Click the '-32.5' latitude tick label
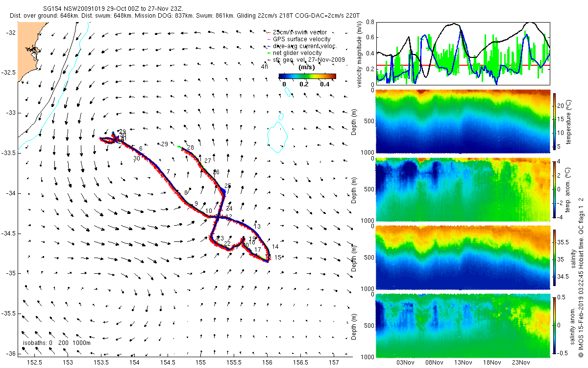Viewport: 588px width, 368px height. (8, 73)
